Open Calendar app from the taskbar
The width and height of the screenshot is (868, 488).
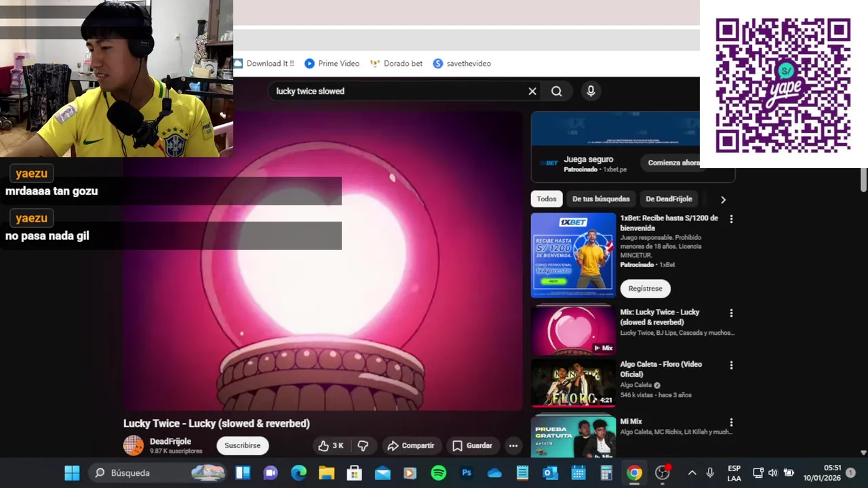(x=578, y=473)
